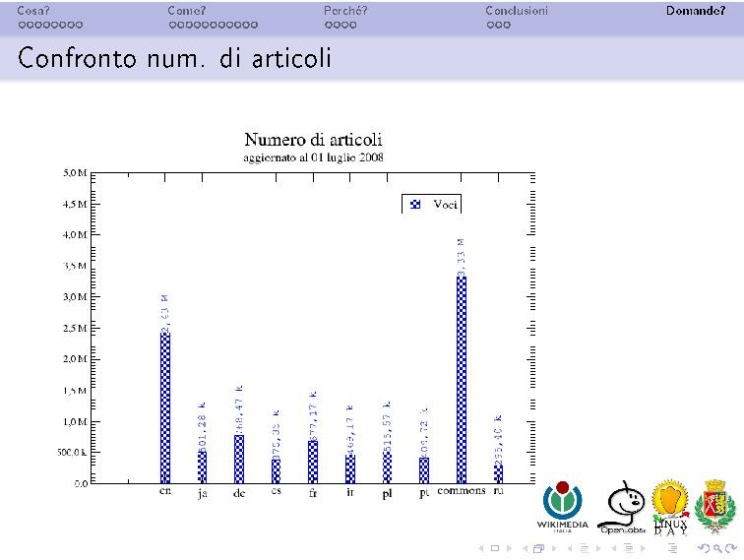
Task: Click the 'Voci' legend label
Action: [445, 205]
